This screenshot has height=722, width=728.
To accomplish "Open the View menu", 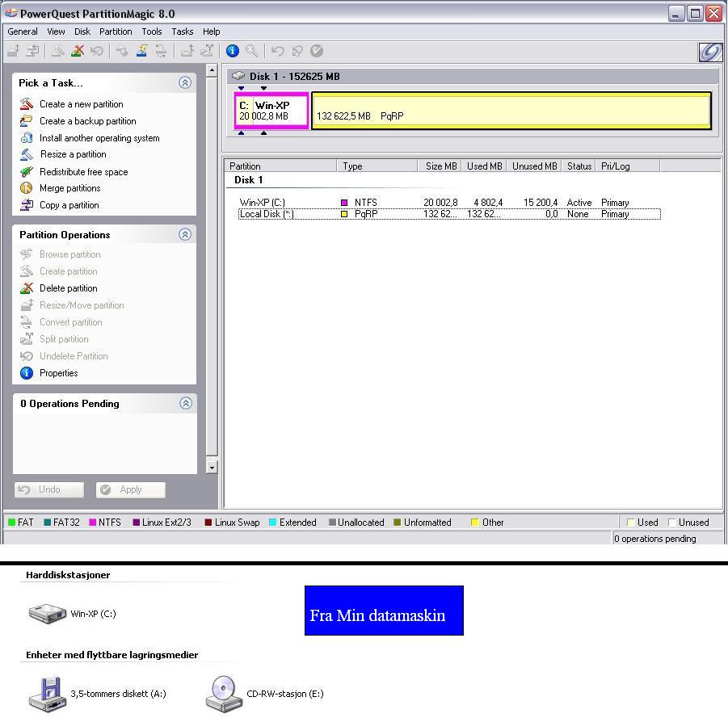I will [x=56, y=31].
